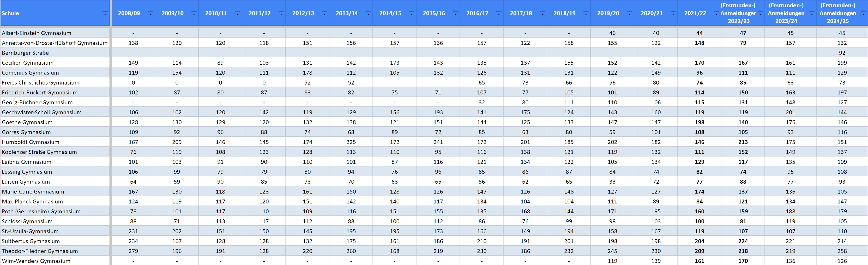Click filter icon beside 2012/13
Viewport: 868px width, 265px height.
pyautogui.click(x=324, y=13)
